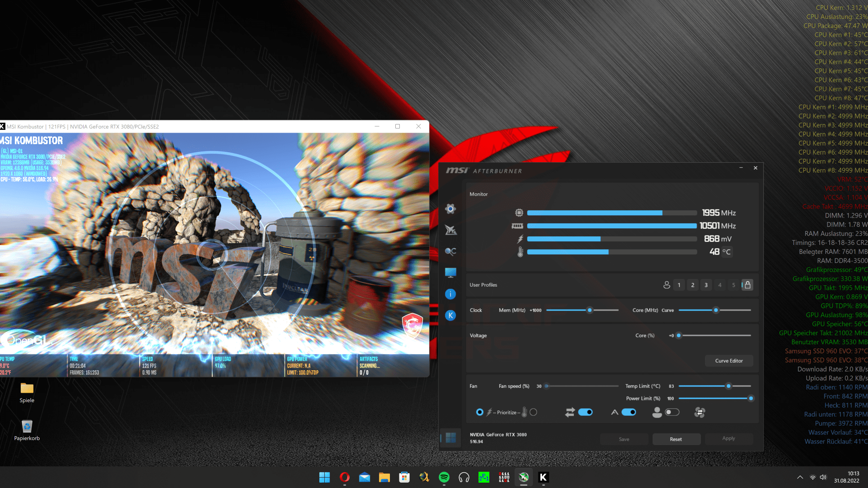The height and width of the screenshot is (488, 868).
Task: Adjust the Core (MHz) clock slider
Action: click(x=716, y=310)
